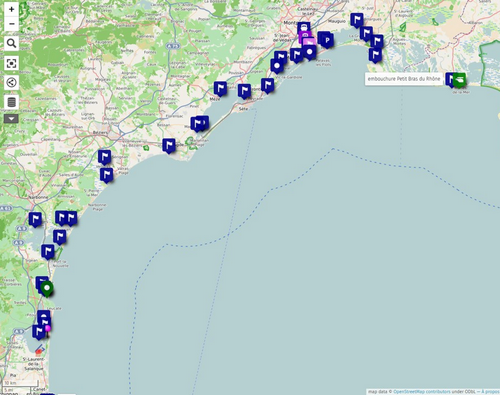Open the share and embed map button

pyautogui.click(x=11, y=82)
